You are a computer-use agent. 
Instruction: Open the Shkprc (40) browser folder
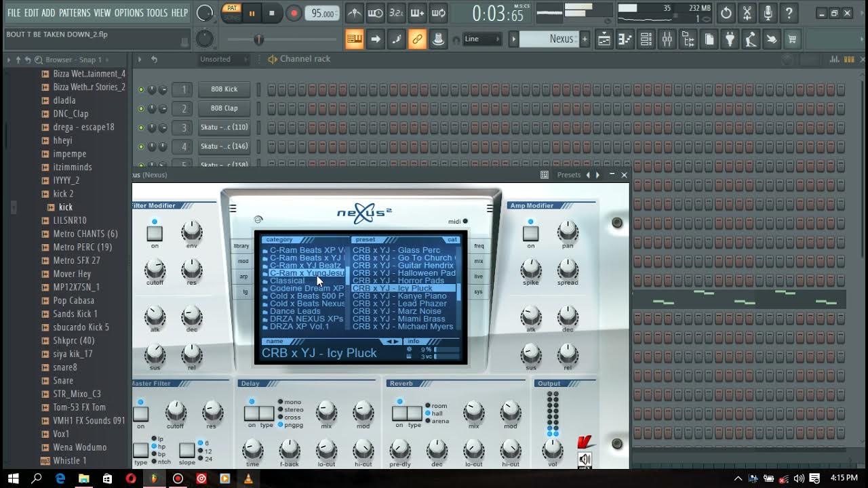(x=74, y=340)
